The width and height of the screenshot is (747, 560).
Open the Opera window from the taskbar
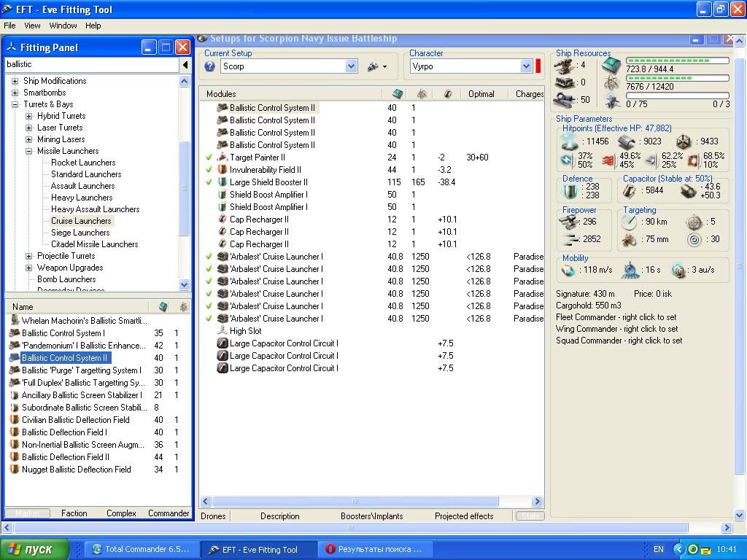375,549
